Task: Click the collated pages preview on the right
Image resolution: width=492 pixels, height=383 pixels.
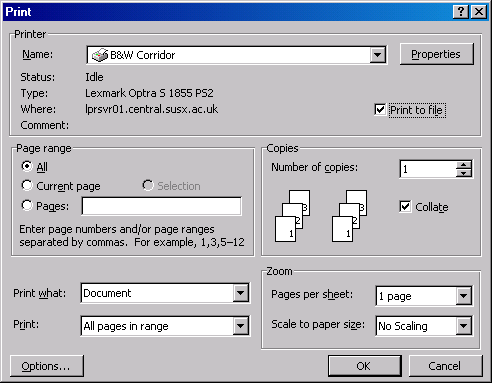Action: [x=350, y=216]
